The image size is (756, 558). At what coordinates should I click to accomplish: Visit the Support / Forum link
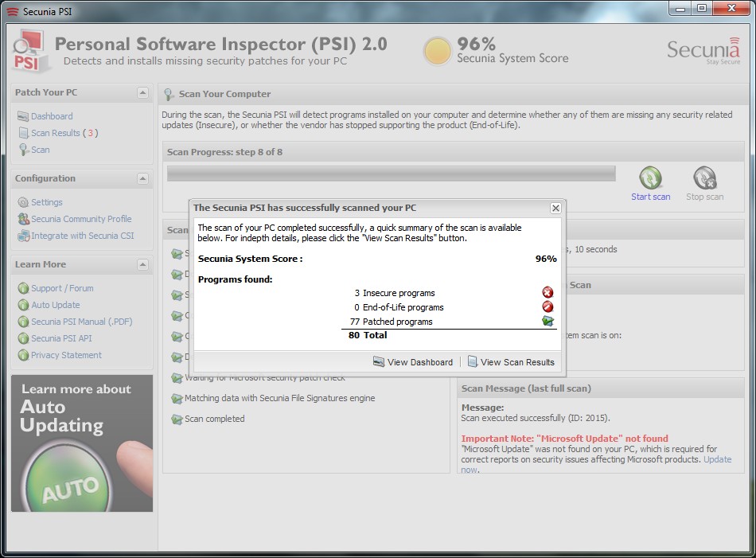pyautogui.click(x=62, y=288)
